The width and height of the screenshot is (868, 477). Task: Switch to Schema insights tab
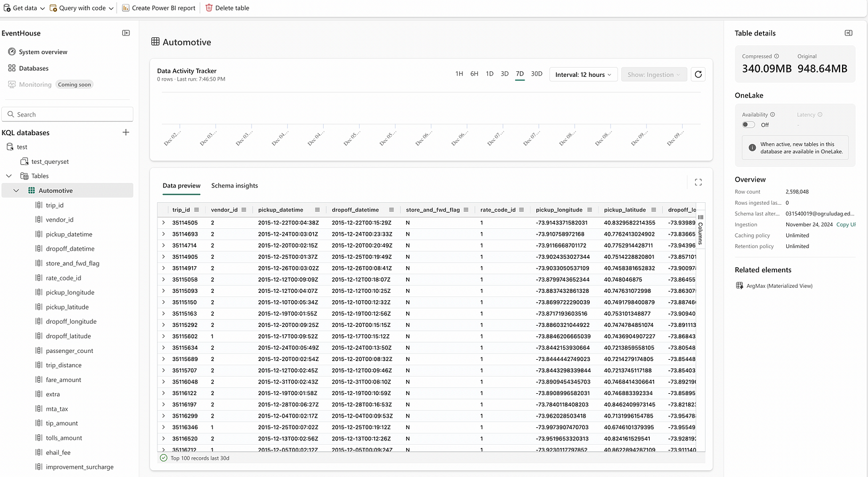(234, 185)
